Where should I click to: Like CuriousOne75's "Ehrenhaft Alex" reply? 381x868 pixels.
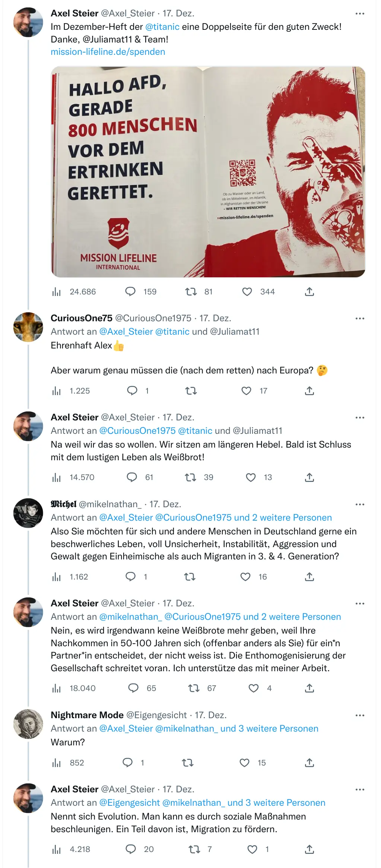click(247, 391)
